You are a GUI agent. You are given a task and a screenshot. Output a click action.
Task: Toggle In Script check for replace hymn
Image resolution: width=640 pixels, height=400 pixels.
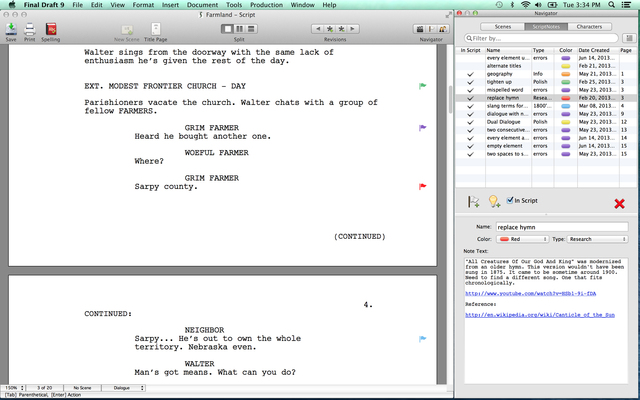[x=470, y=98]
